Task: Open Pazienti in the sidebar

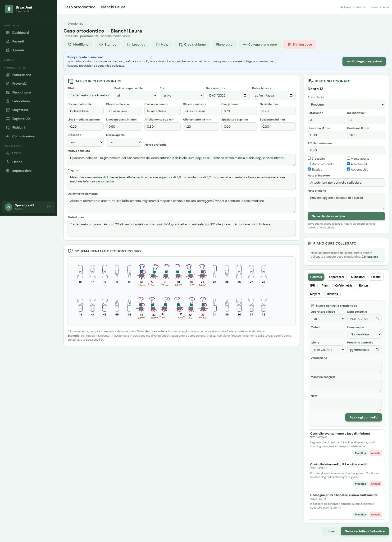Action: pos(28,41)
